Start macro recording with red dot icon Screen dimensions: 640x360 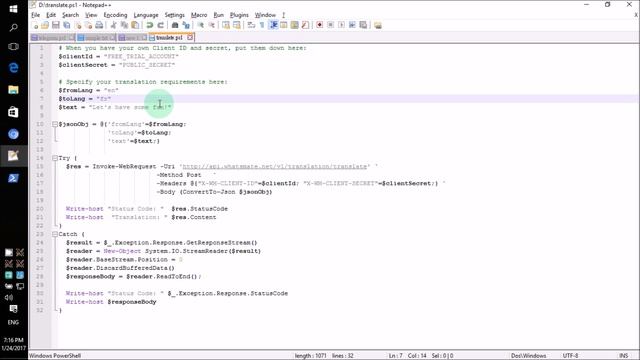(x=320, y=25)
